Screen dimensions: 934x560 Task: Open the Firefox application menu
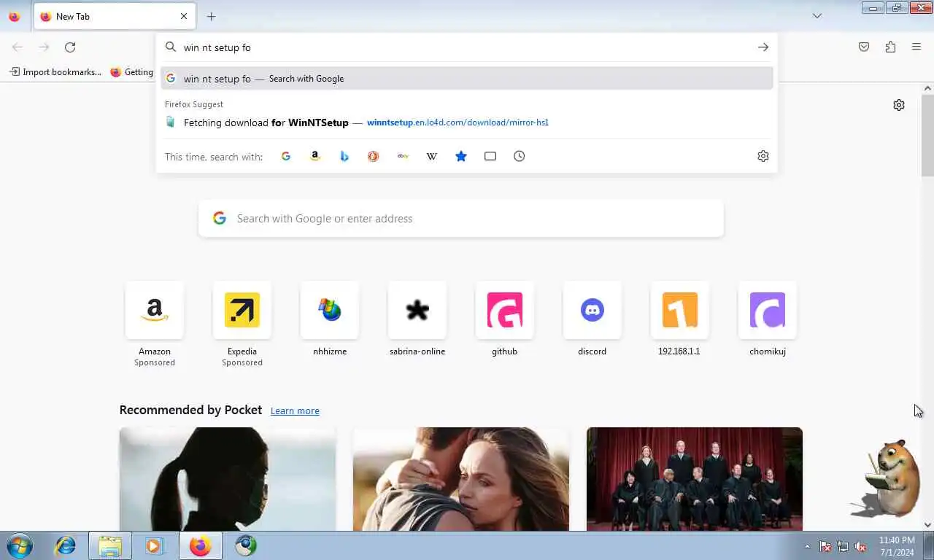(916, 47)
